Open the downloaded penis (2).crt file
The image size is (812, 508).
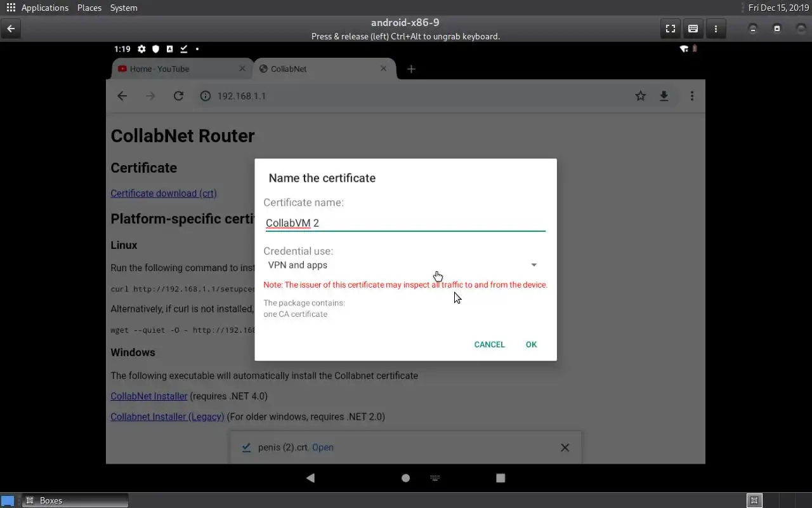[323, 448]
